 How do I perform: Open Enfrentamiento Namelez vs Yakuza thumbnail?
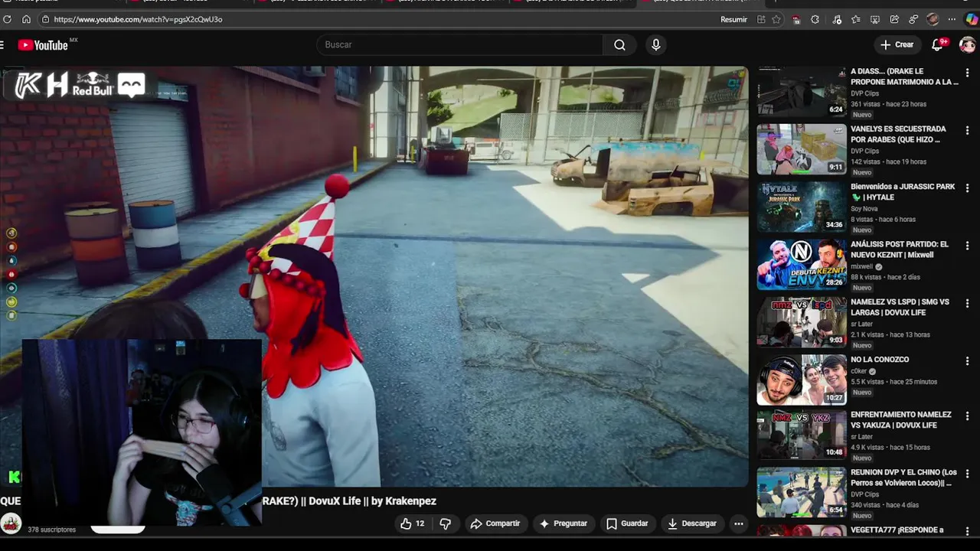click(x=802, y=435)
